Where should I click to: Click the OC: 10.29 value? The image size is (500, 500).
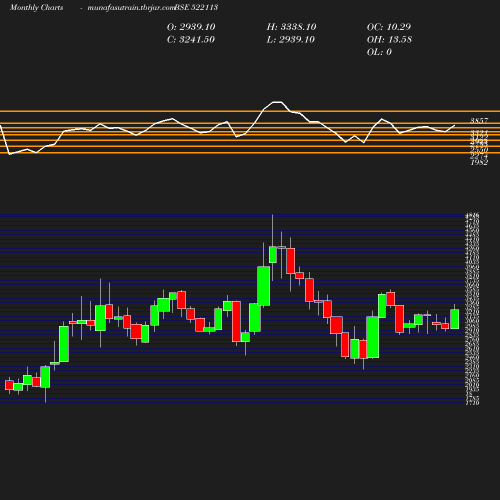pos(389,27)
